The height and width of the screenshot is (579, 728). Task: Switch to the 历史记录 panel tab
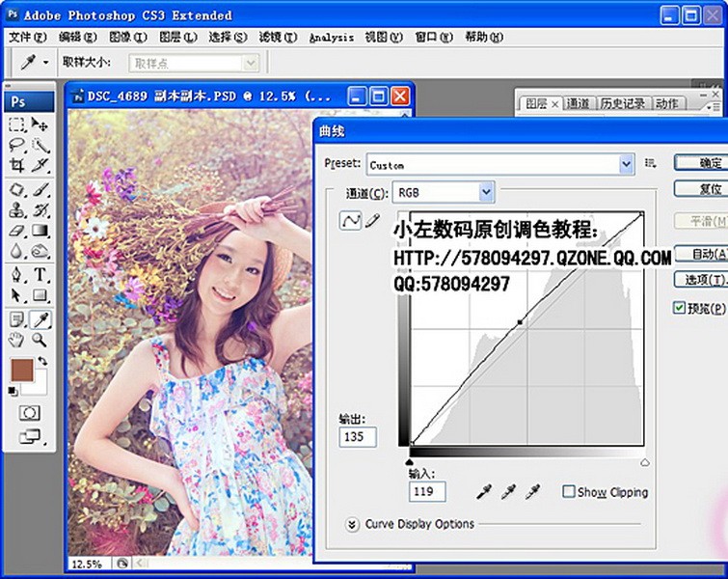[x=622, y=103]
